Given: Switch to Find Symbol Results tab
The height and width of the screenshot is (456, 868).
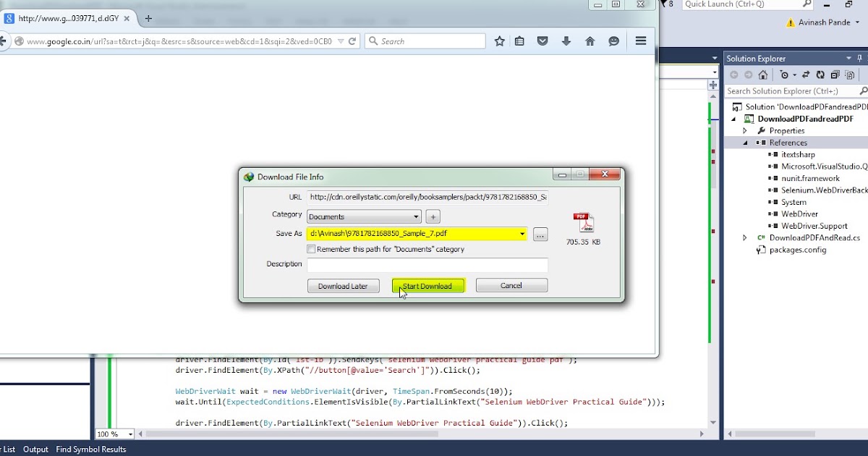Looking at the screenshot, I should [91, 449].
